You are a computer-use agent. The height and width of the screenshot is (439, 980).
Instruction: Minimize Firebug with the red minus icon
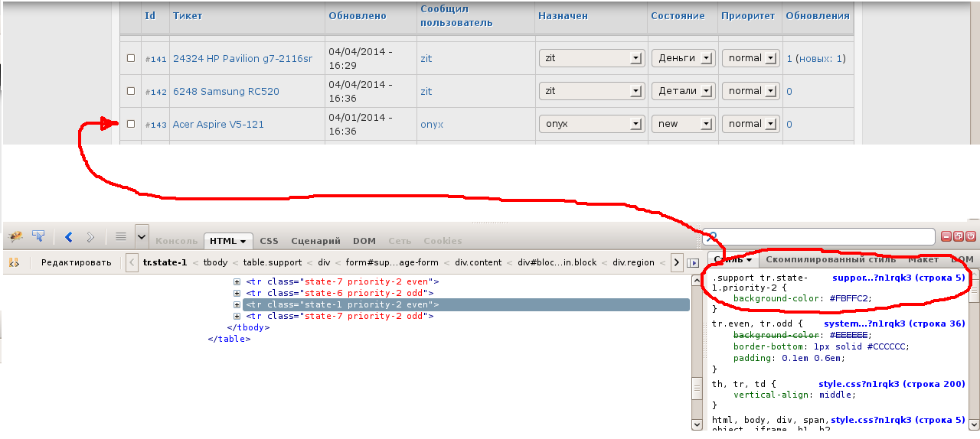946,236
